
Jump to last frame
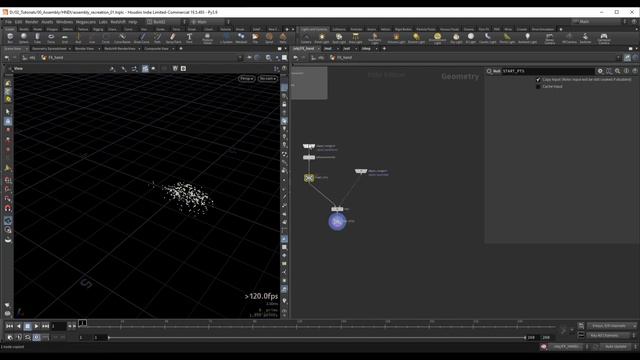pyautogui.click(x=45, y=326)
